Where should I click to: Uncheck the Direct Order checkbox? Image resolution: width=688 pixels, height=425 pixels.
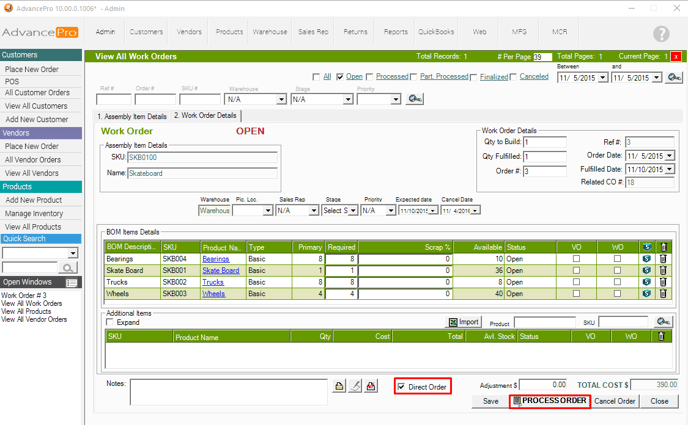point(402,386)
